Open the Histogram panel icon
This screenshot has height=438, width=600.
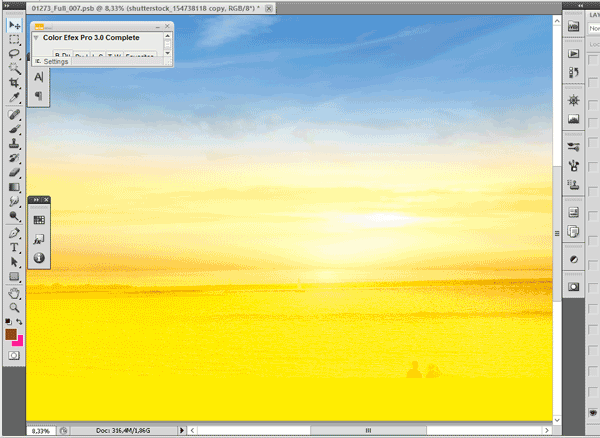[573, 119]
